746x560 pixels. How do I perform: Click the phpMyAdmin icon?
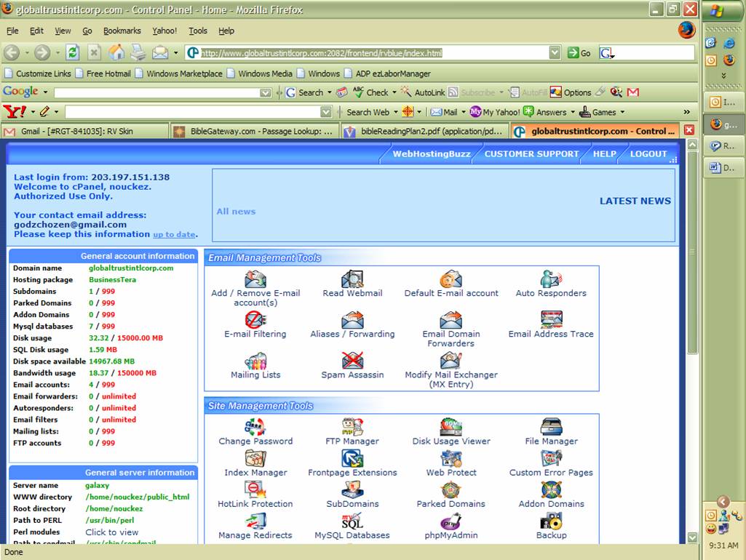click(x=451, y=521)
